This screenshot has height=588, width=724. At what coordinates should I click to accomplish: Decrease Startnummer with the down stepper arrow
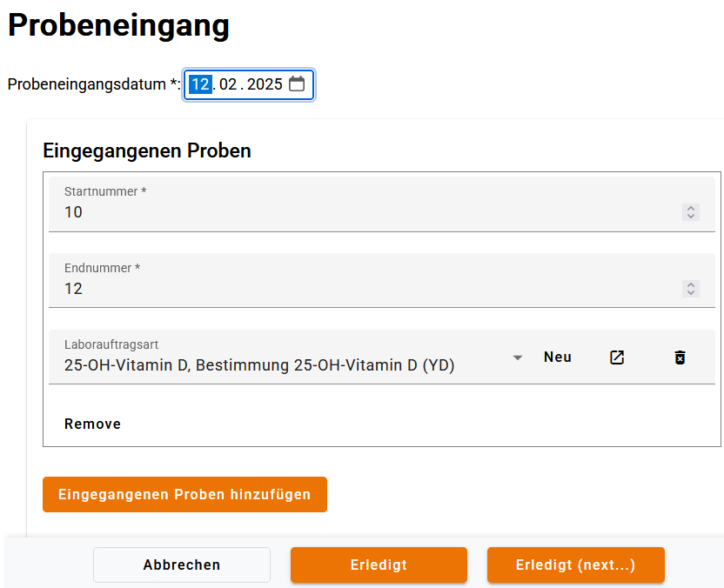[690, 216]
